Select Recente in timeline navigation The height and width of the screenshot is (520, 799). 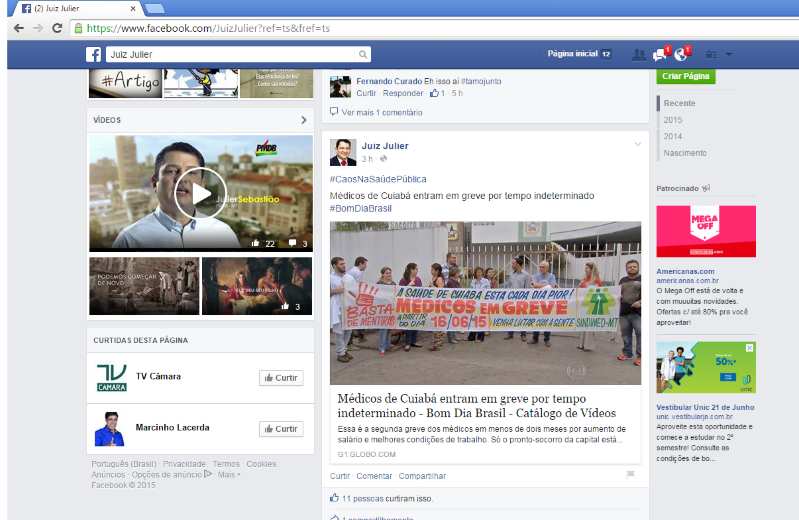click(679, 103)
